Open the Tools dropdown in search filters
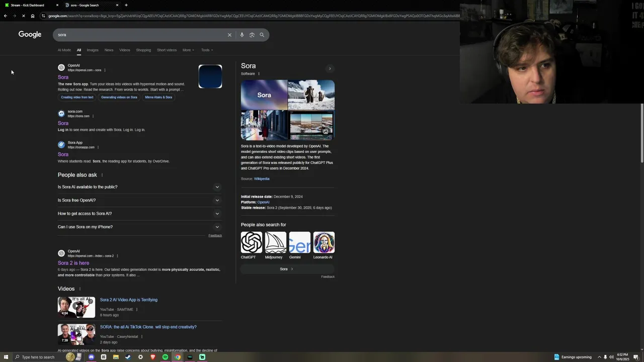The width and height of the screenshot is (644, 362). point(207,50)
